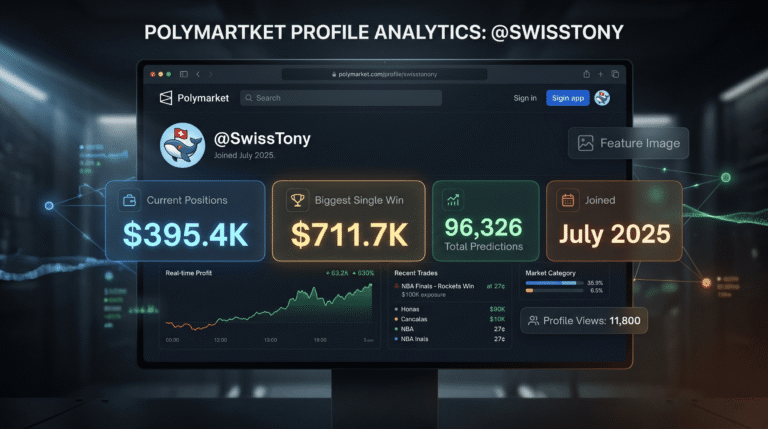Click the 'Recent Trades' heading
This screenshot has width=768, height=429.
[x=416, y=273]
